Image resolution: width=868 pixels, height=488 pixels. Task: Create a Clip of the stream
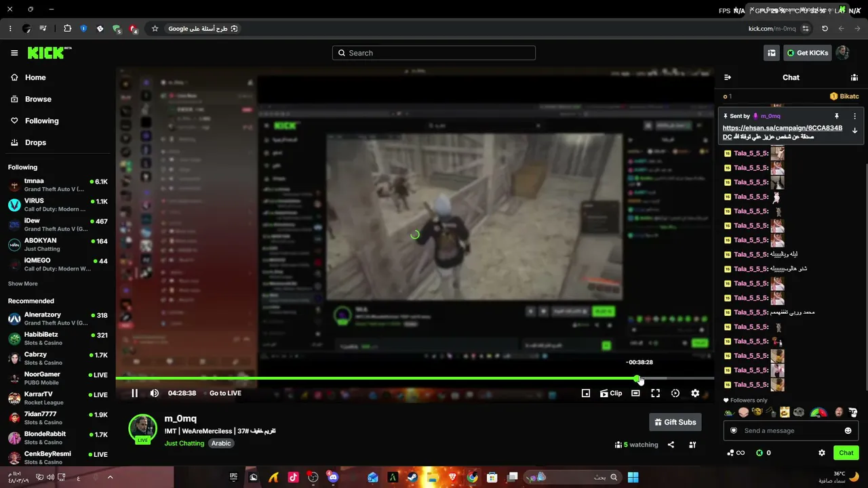(611, 393)
